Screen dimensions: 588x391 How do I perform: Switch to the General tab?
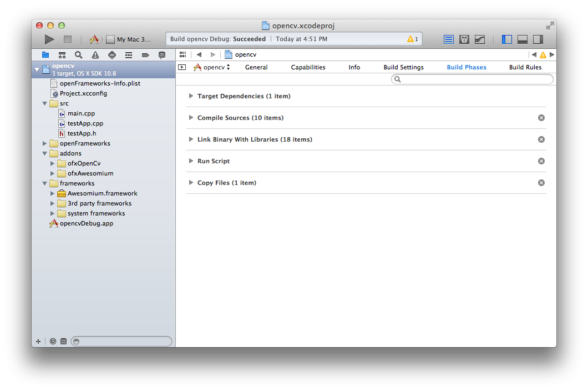point(256,67)
